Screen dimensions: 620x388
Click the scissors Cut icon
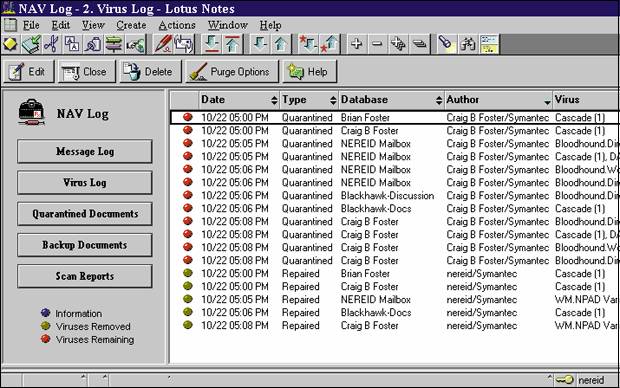[x=51, y=44]
